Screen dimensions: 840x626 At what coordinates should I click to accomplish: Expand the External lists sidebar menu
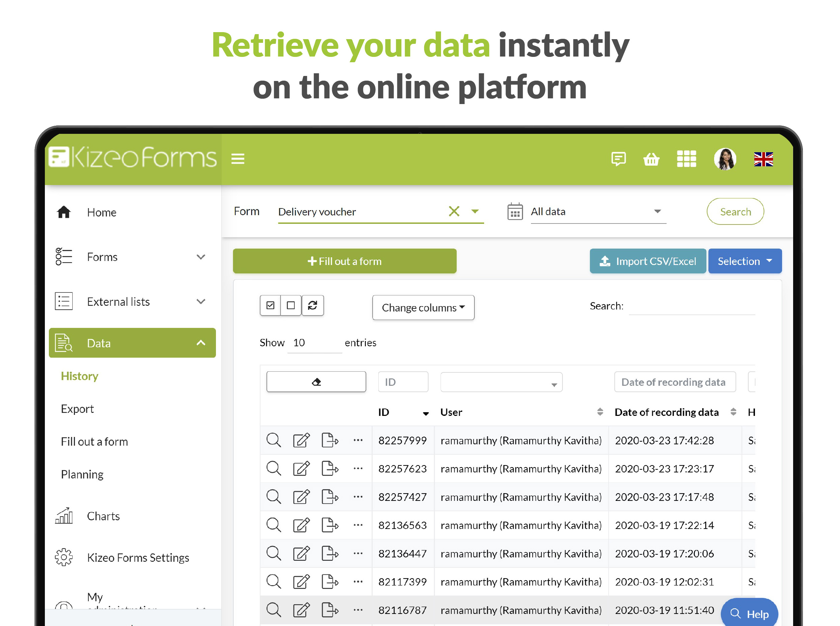pyautogui.click(x=132, y=302)
